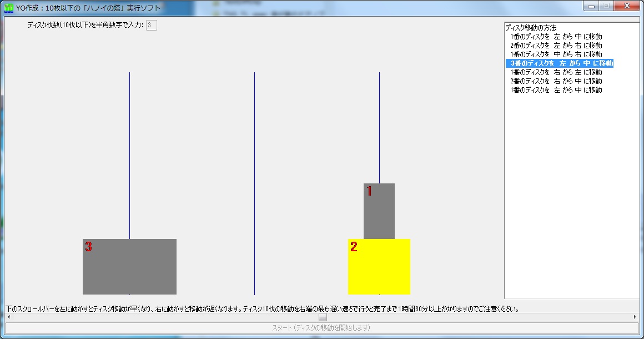The image size is (644, 339).
Task: Select the last move entry in the list
Action: [556, 90]
